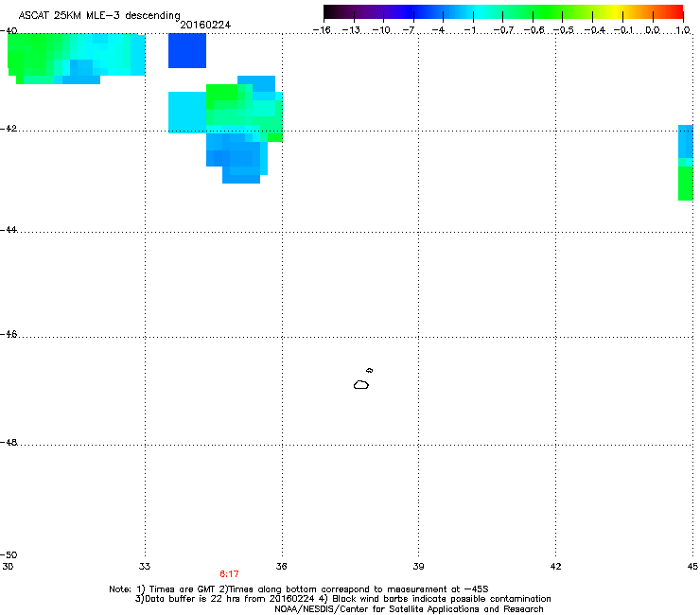This screenshot has width=700, height=615.
Task: Click the 'Data buffer is 22 hrs' note
Action: 342,599
